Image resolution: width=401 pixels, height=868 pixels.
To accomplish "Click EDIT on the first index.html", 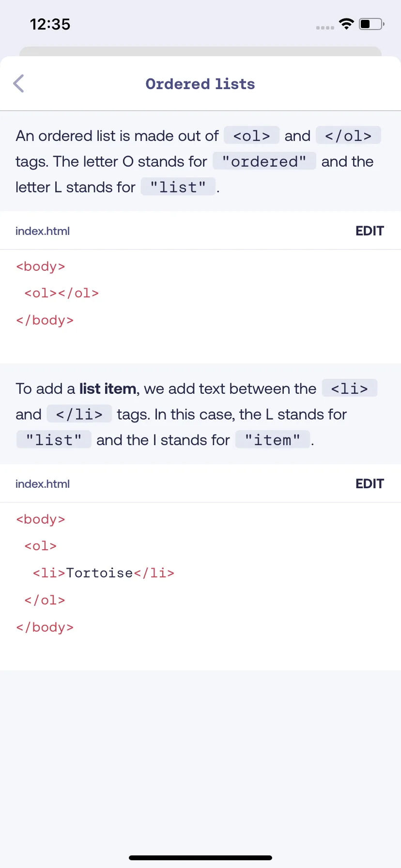I will (x=370, y=231).
